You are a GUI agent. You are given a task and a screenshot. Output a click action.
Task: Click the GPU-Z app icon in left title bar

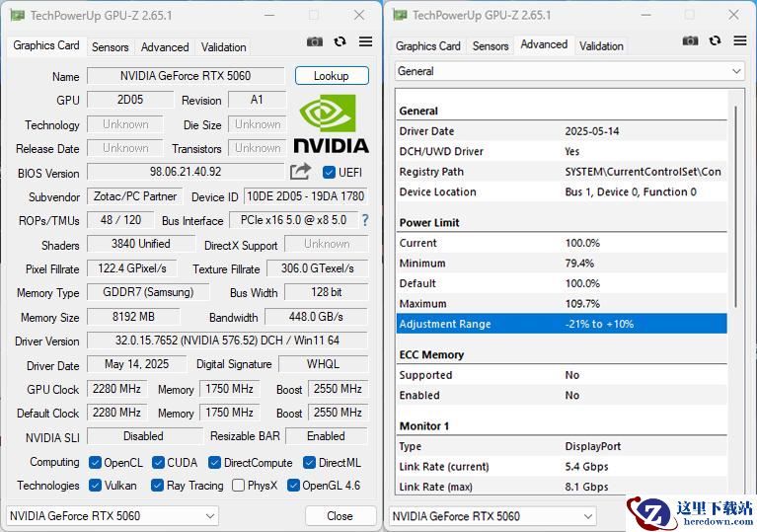(18, 16)
